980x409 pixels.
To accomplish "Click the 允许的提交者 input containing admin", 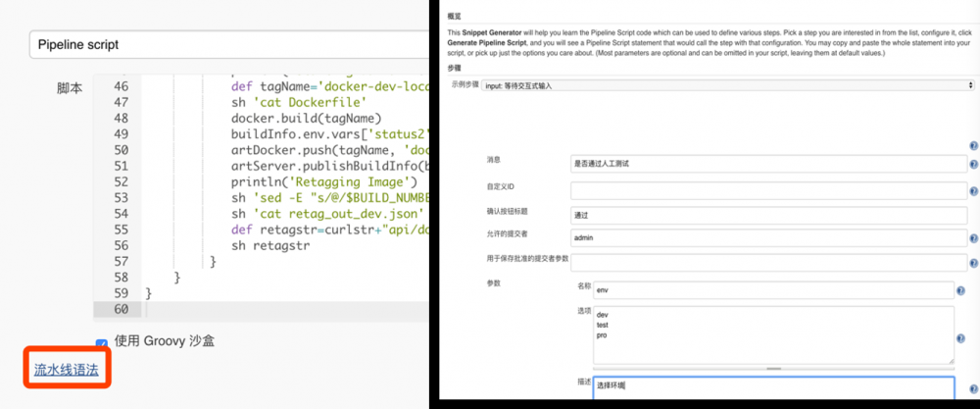I will (x=768, y=237).
